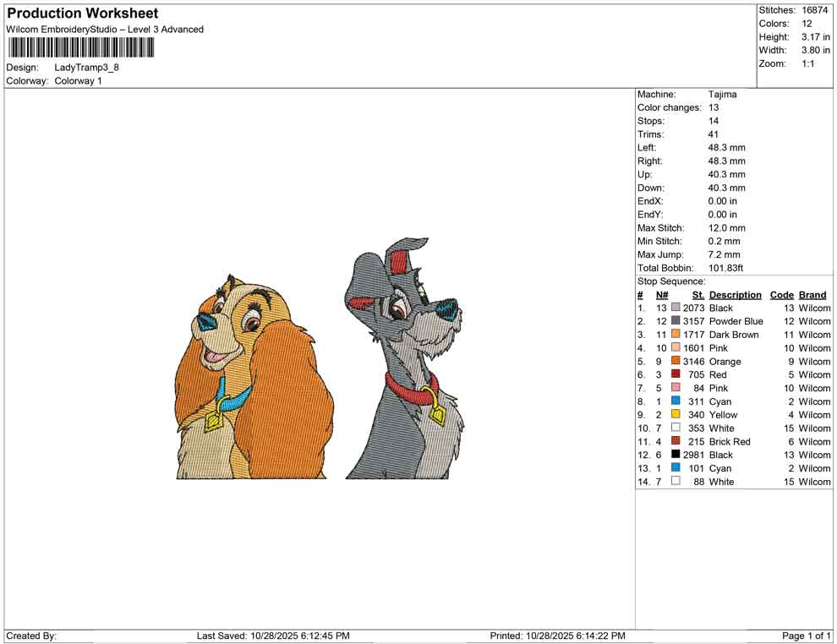837x644 pixels.
Task: Click the Brand column header
Action: [812, 294]
